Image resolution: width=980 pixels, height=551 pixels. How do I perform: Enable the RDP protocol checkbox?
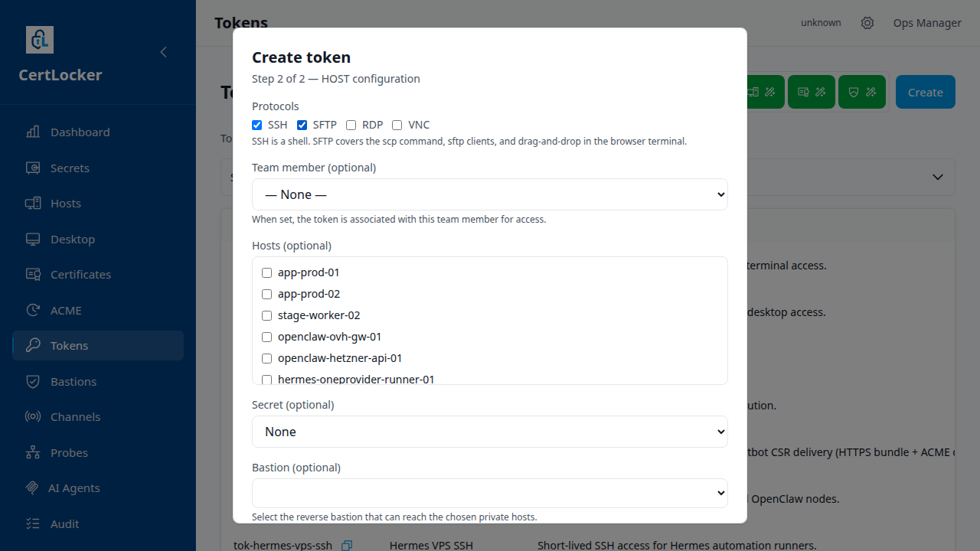coord(351,125)
